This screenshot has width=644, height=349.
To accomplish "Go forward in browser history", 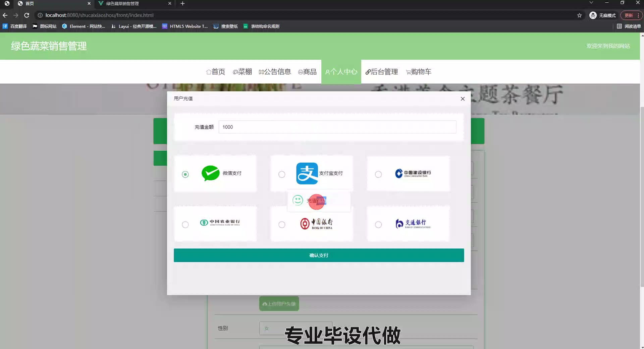I will (16, 15).
